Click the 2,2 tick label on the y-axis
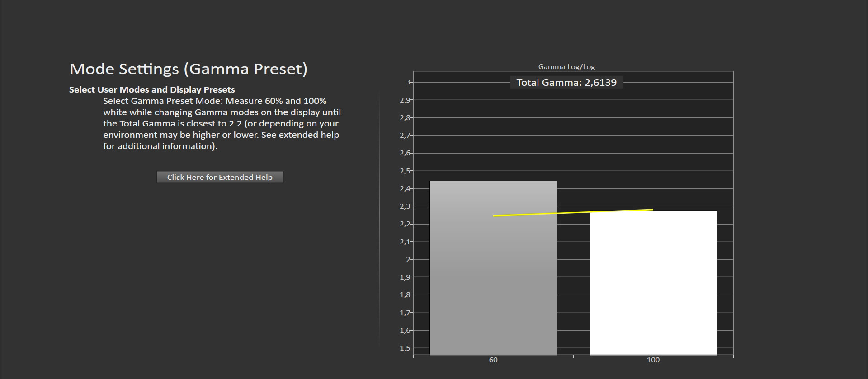The image size is (868, 379). coord(405,224)
